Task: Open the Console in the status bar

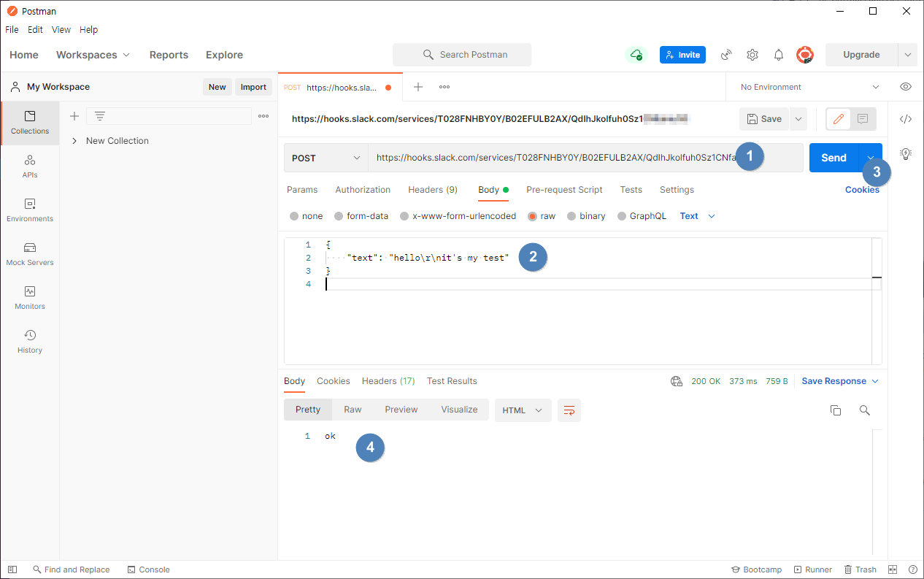Action: (x=148, y=570)
